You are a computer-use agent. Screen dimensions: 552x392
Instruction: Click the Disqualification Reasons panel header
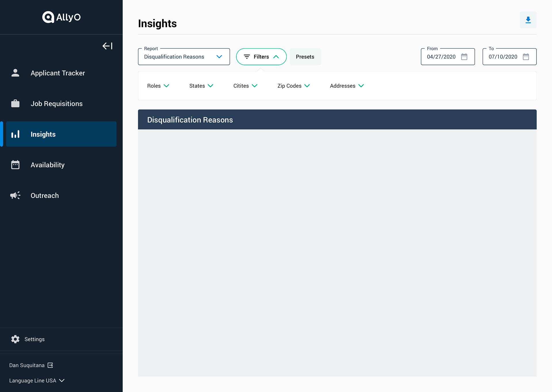tap(337, 119)
